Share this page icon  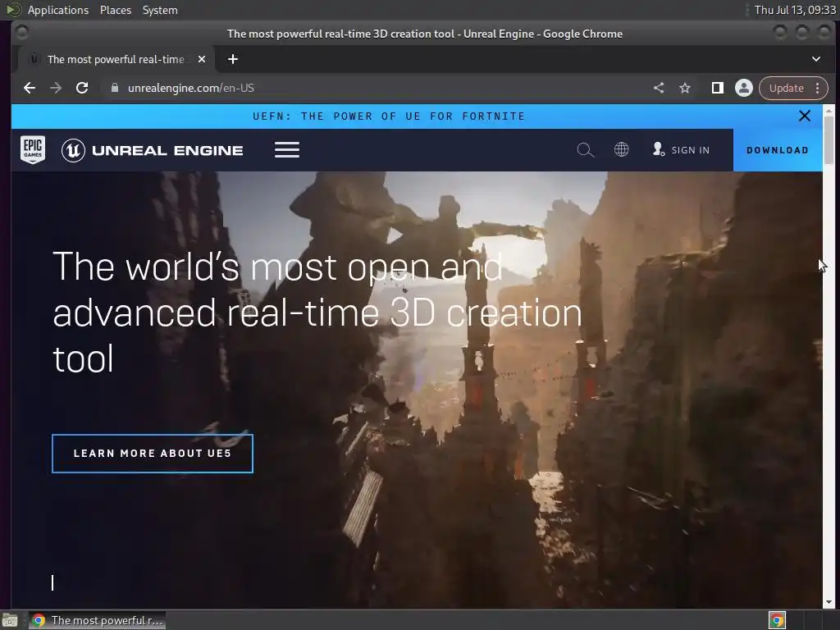click(x=659, y=88)
